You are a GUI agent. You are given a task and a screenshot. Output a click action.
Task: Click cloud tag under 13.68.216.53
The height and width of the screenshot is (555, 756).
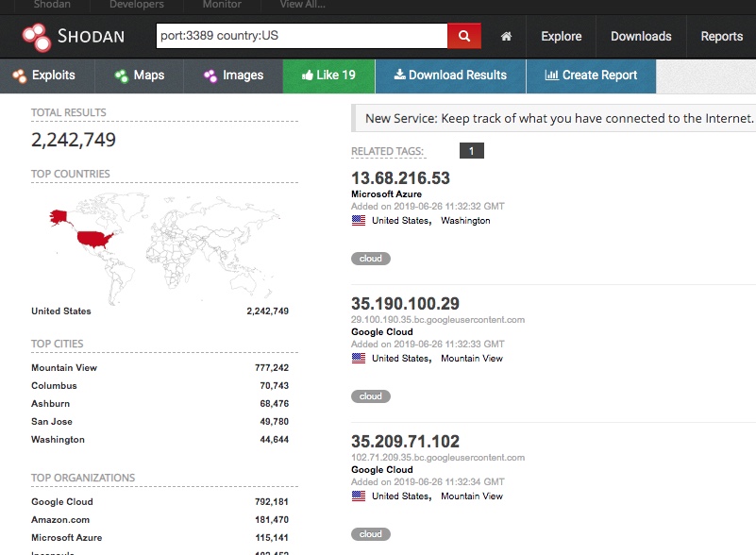click(370, 259)
